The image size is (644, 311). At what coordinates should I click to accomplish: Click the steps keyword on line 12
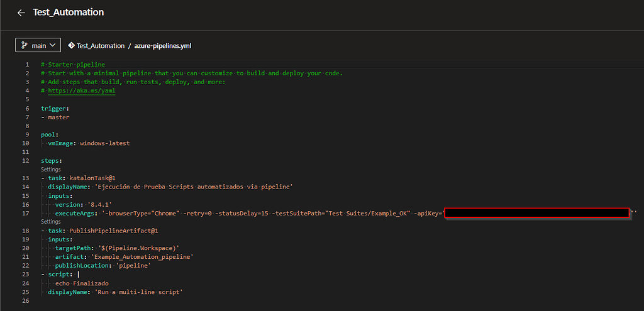coord(51,161)
